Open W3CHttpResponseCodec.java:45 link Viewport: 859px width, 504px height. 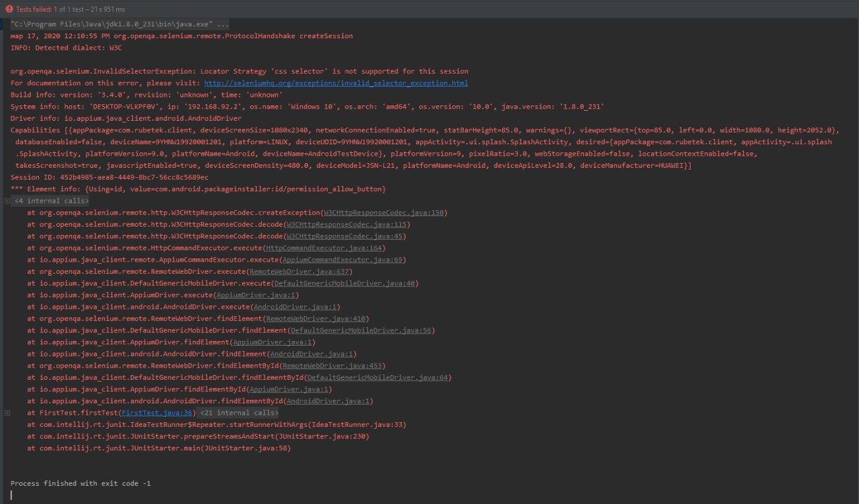coord(345,236)
